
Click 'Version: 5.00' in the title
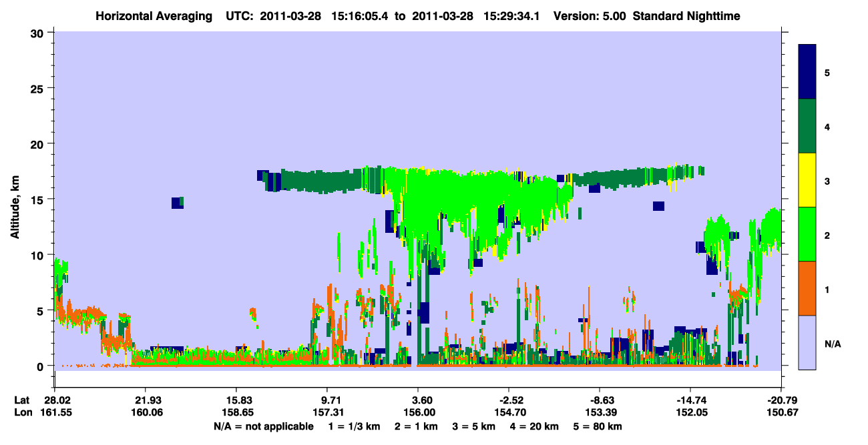click(590, 15)
